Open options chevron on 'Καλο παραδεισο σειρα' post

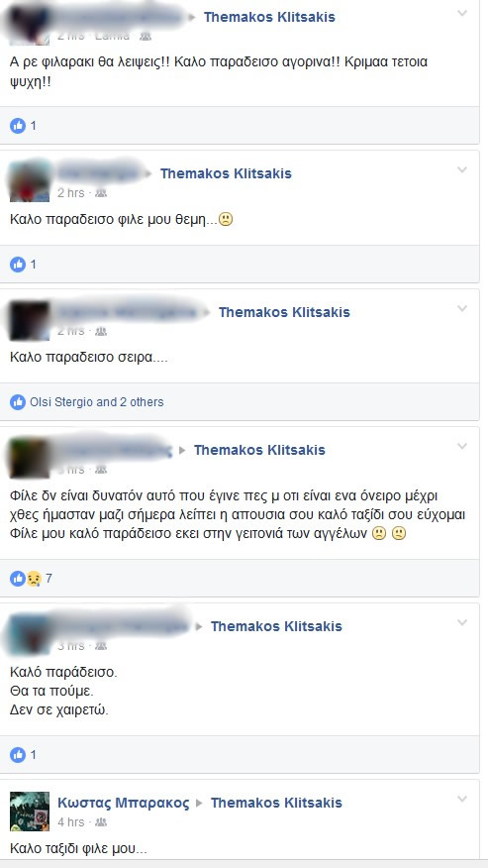462,308
